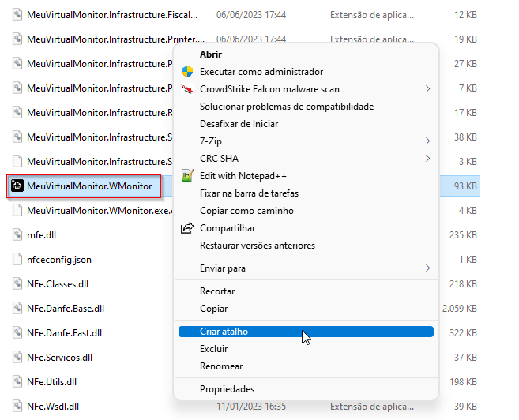The height and width of the screenshot is (420, 519).
Task: Select Renomear menu entry
Action: click(221, 366)
